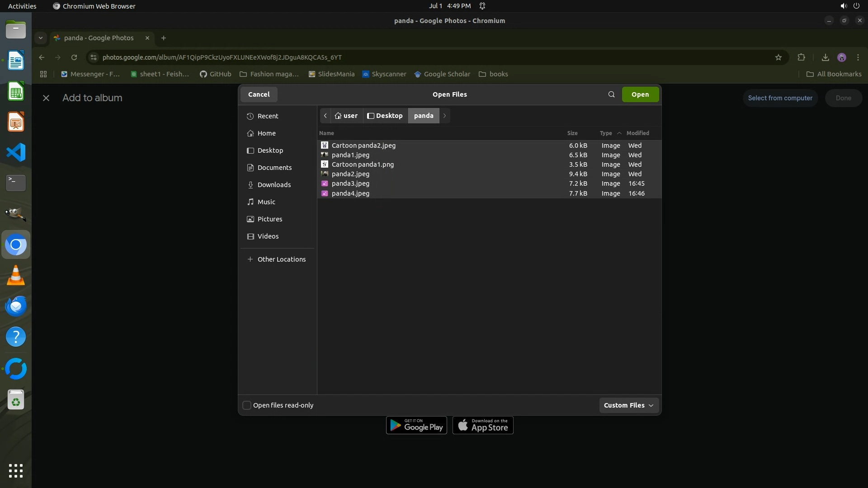Open VLC media player from dock

[16, 276]
